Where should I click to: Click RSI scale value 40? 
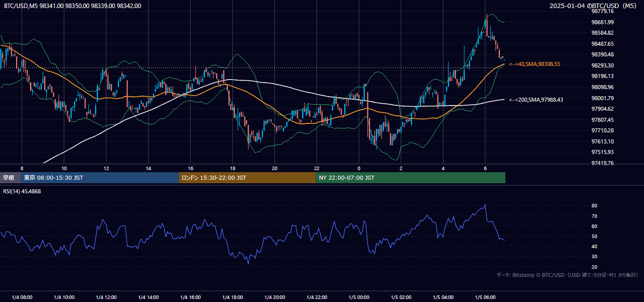tap(595, 246)
